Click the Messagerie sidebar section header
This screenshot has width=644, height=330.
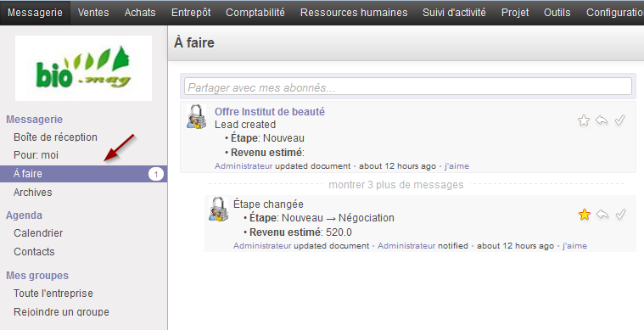coord(35,120)
